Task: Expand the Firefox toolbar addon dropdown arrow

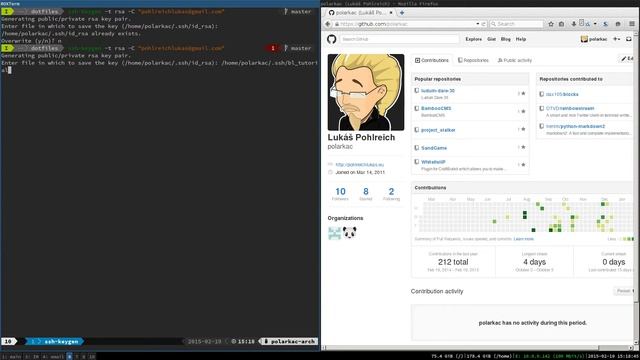Action: [595, 24]
